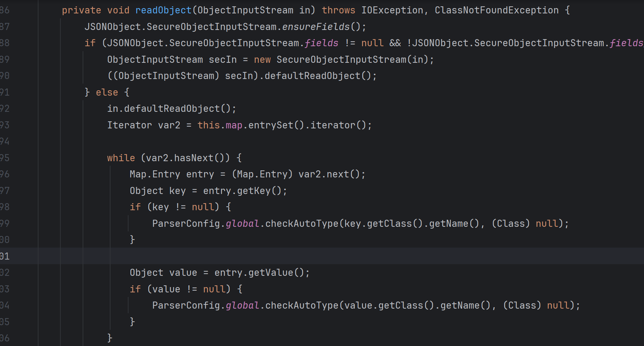Click in.defaultReadObject call
This screenshot has height=346, width=644.
pos(172,109)
